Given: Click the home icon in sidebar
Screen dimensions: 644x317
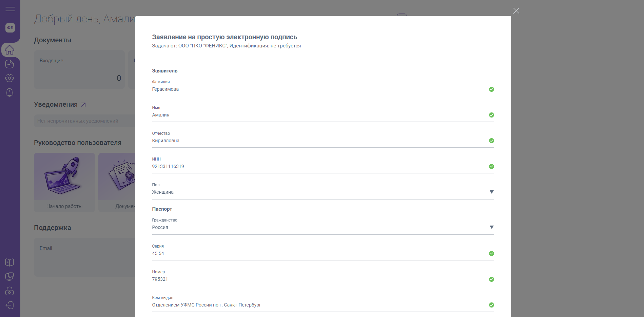Looking at the screenshot, I should click(9, 50).
